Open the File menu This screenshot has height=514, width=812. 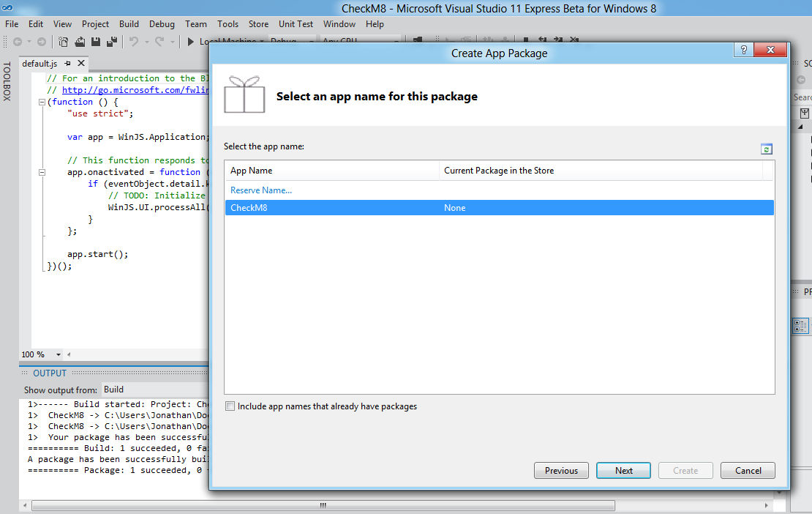point(12,24)
